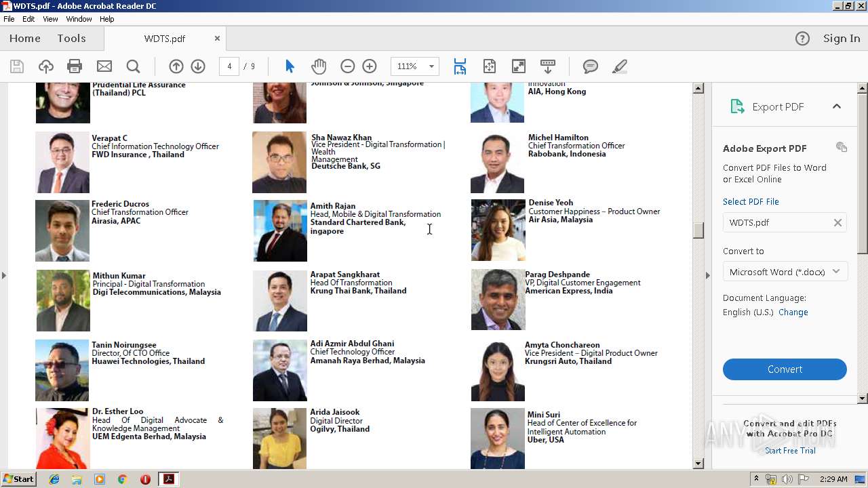
Task: Open Google Chrome from taskbar
Action: point(122,479)
